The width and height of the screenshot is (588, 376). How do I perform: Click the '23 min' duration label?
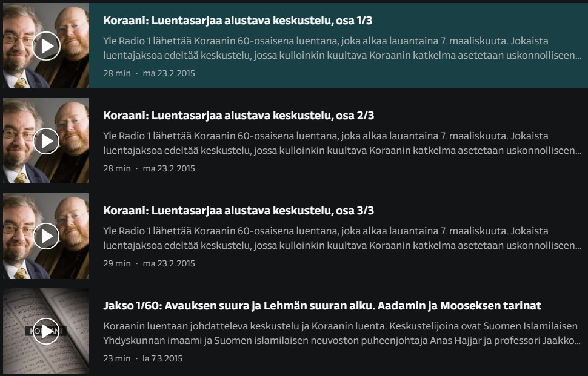117,358
